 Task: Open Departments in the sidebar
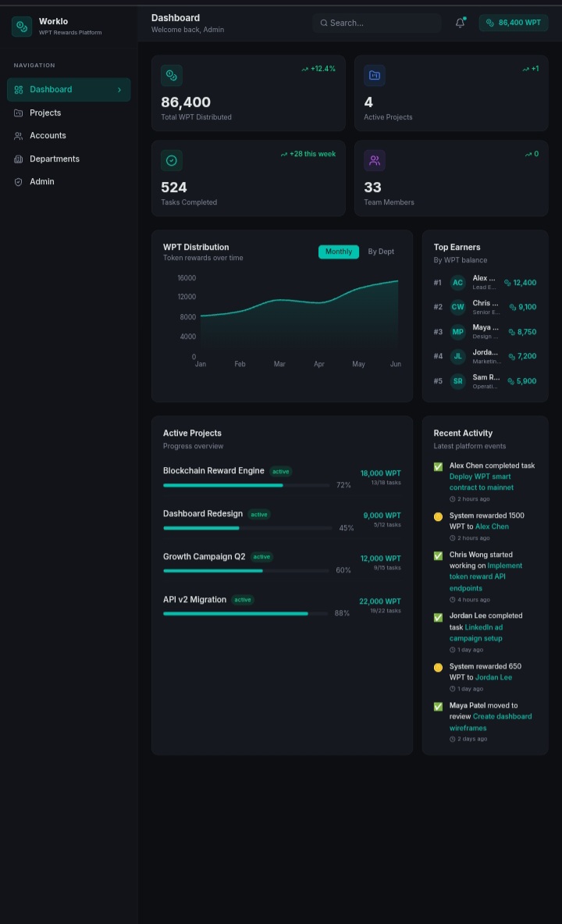tap(69, 159)
